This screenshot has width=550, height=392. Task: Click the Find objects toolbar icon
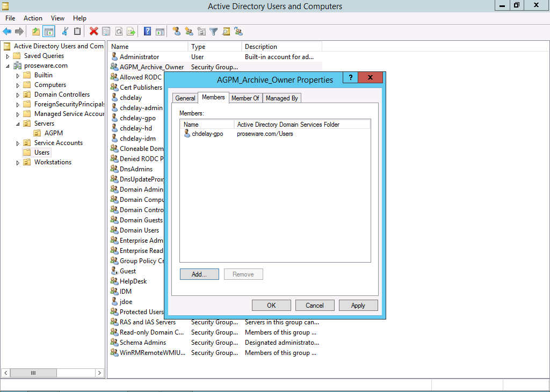(x=226, y=32)
